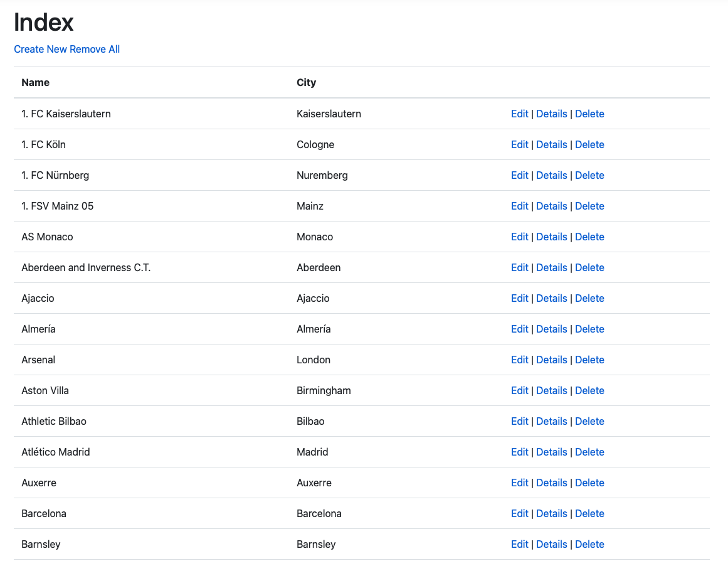Edit the 1. FSV Mainz 05 row

(520, 206)
